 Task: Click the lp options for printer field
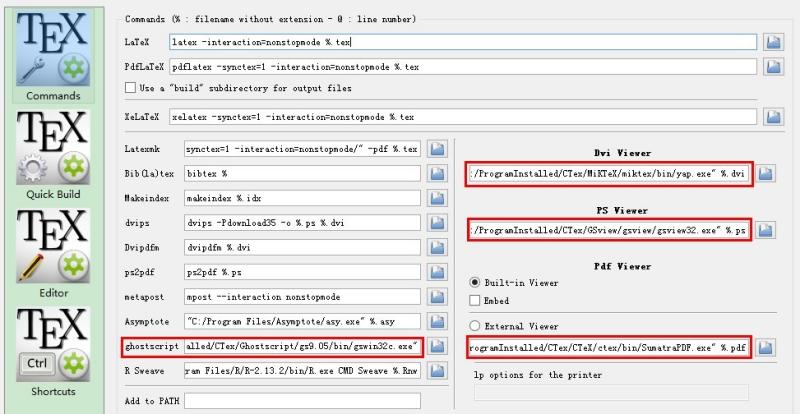click(611, 392)
